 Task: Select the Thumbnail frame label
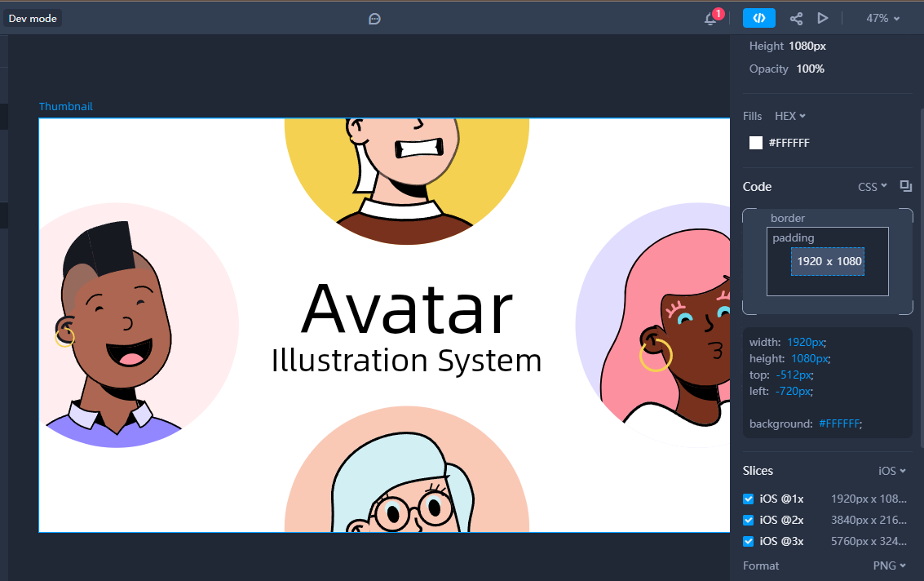coord(66,107)
